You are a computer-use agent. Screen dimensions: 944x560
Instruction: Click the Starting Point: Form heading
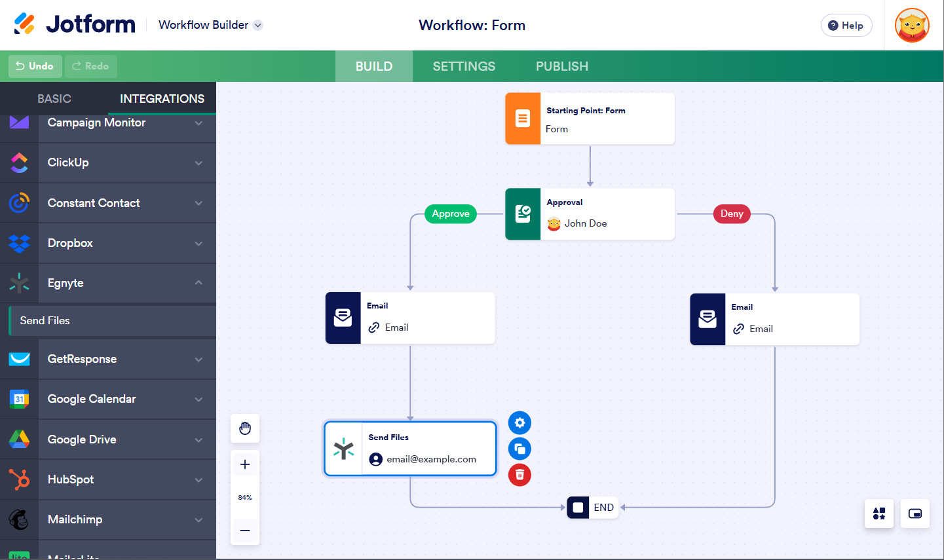586,111
